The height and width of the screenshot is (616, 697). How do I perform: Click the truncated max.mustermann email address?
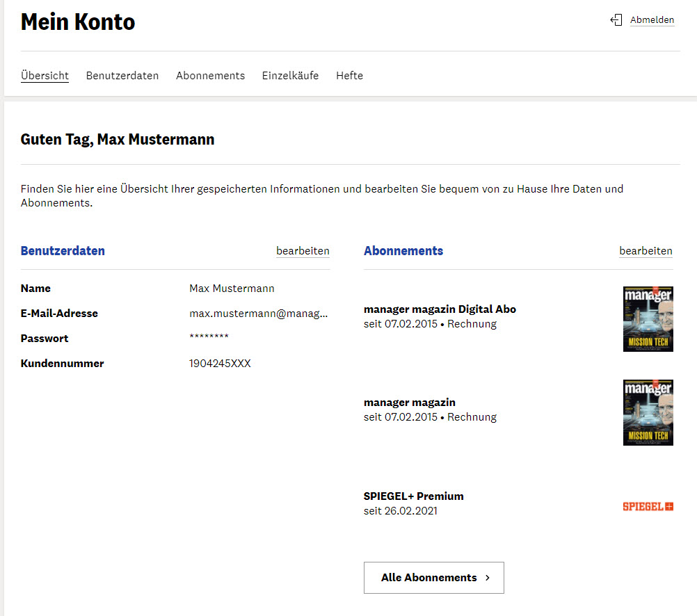[258, 314]
